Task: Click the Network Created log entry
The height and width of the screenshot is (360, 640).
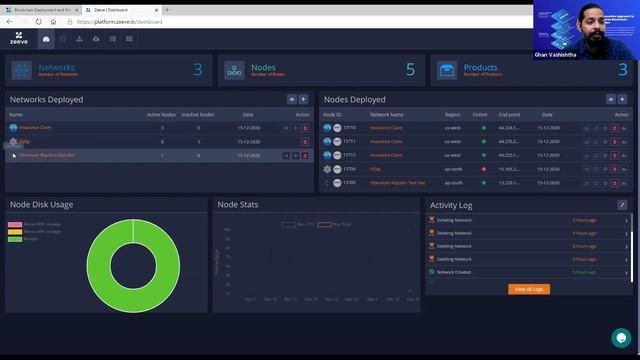Action: click(529, 272)
